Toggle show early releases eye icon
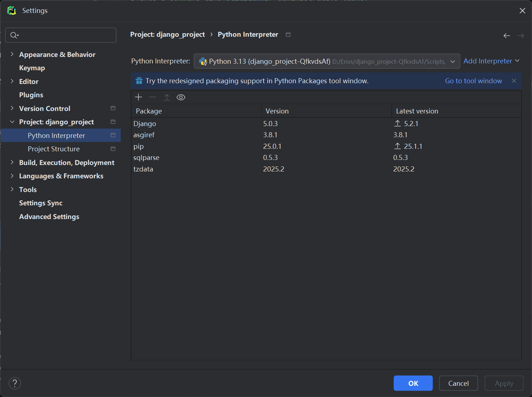Viewport: 532px width, 397px height. point(181,97)
